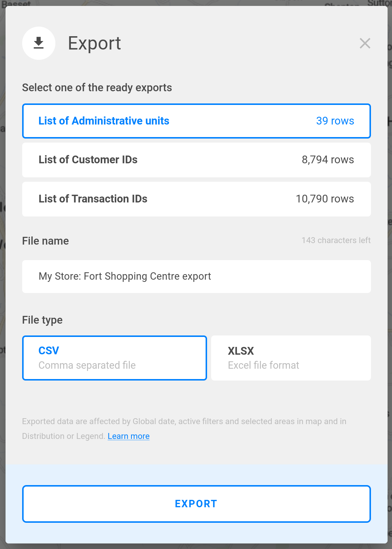Screen dimensions: 392x549
Task: Click the "File type" label
Action: [x=42, y=320]
